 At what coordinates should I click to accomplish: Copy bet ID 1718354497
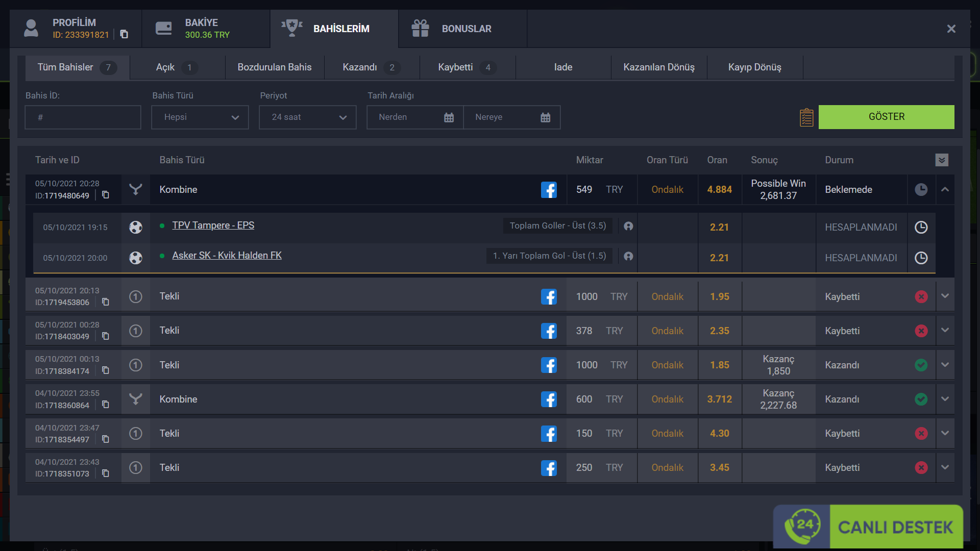click(x=106, y=439)
